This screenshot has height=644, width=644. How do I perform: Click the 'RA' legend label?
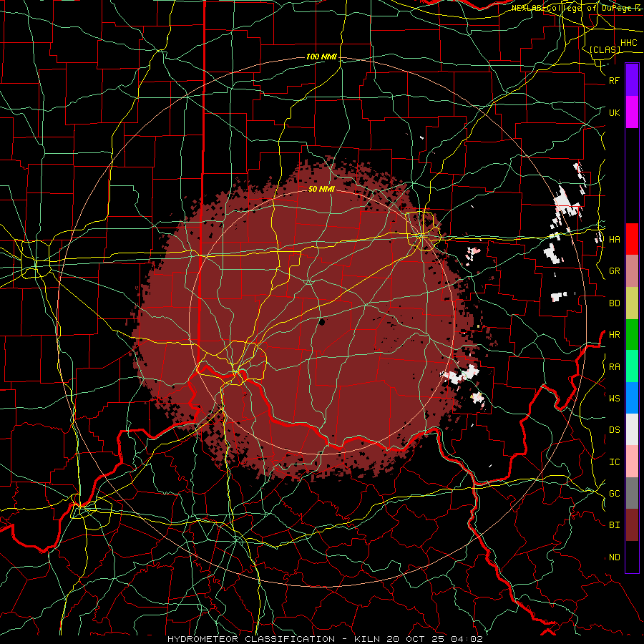point(614,366)
